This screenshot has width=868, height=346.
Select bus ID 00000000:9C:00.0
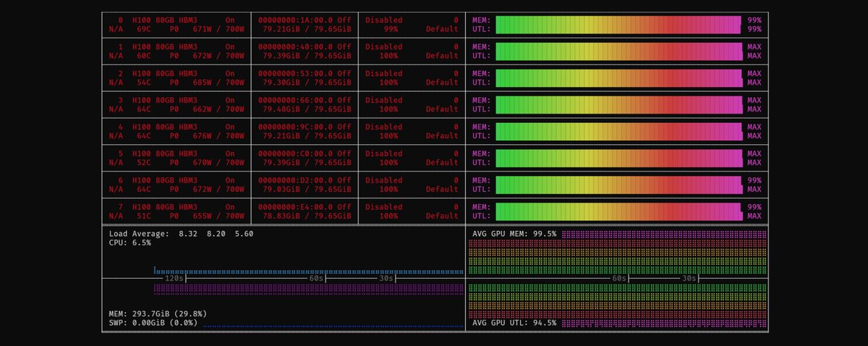pos(296,127)
